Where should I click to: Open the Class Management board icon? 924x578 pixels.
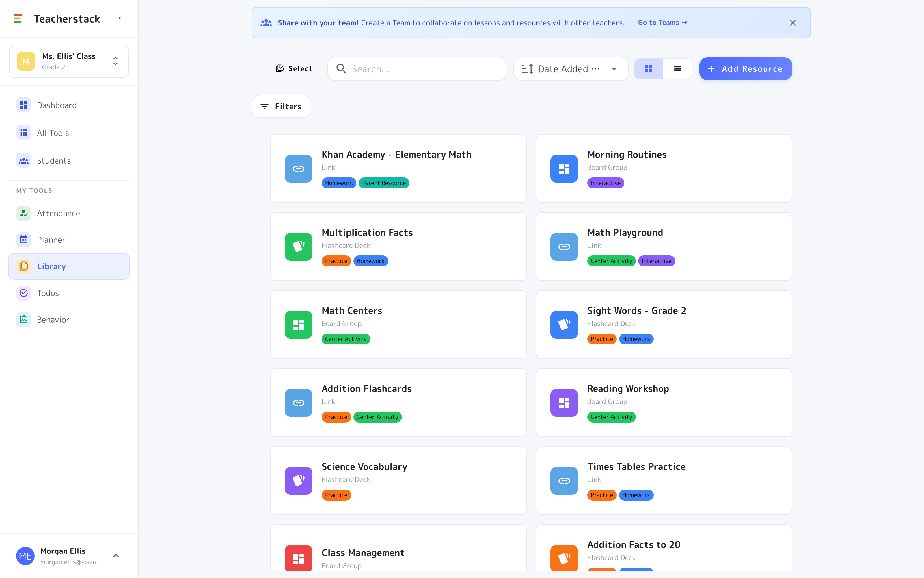click(x=299, y=558)
